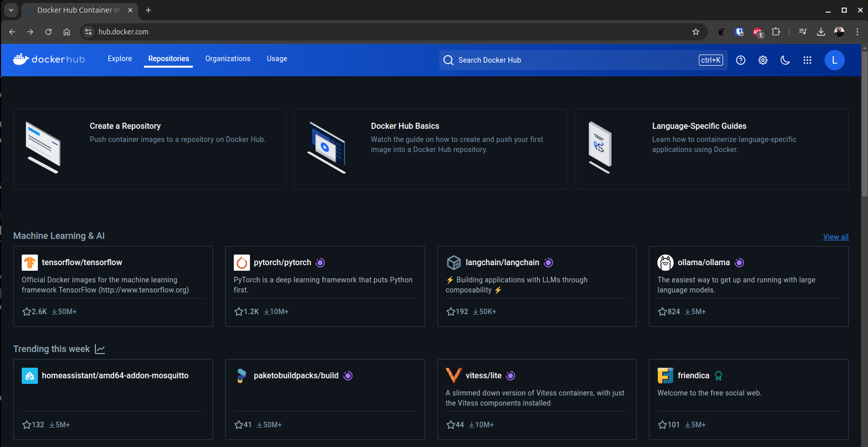
Task: Open the settings gear icon in header
Action: click(763, 60)
